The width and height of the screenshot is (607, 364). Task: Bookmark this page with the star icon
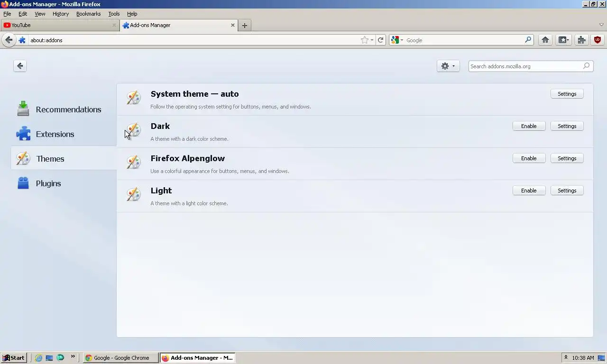click(364, 40)
